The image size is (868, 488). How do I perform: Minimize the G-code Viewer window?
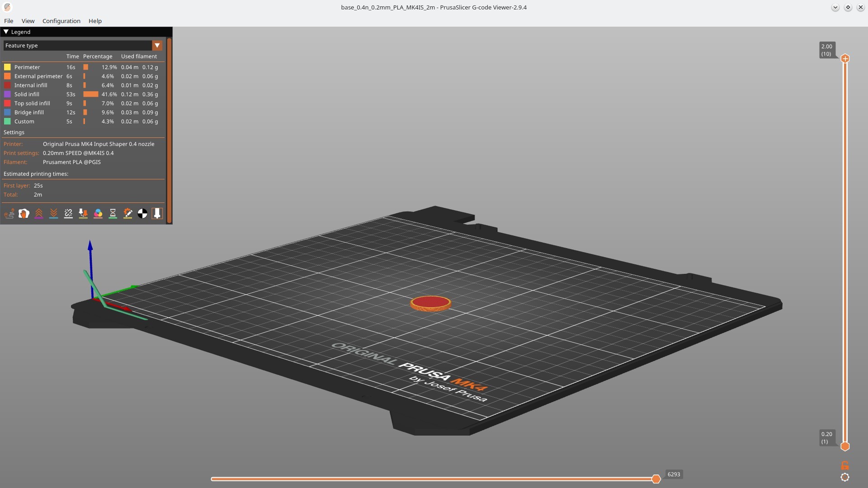pos(835,7)
